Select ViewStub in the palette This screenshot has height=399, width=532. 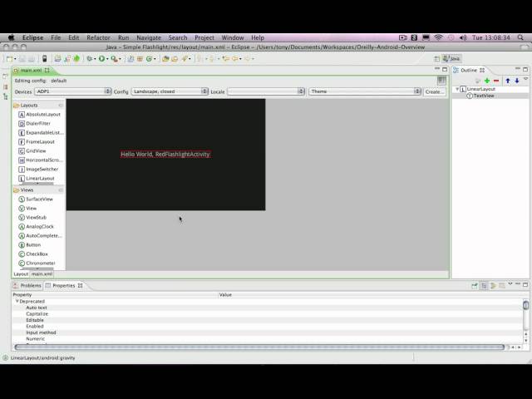click(32, 218)
